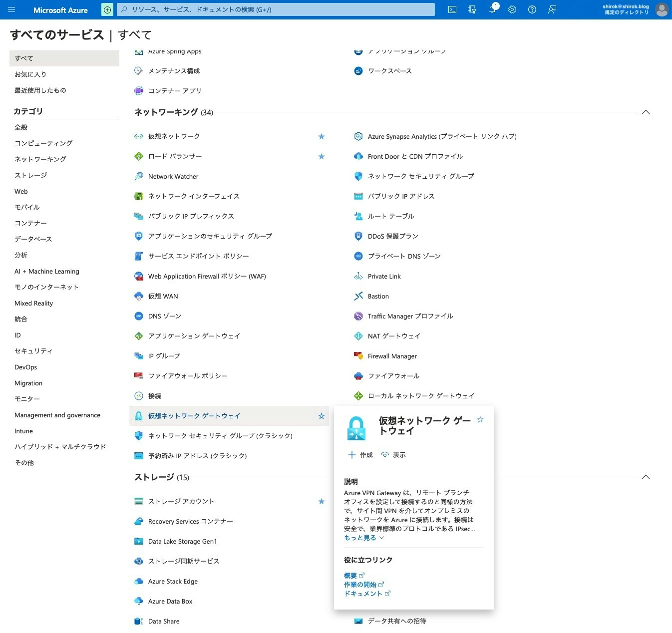Click the Front Door と CDN プロファイル icon
The image size is (672, 633).
(358, 156)
